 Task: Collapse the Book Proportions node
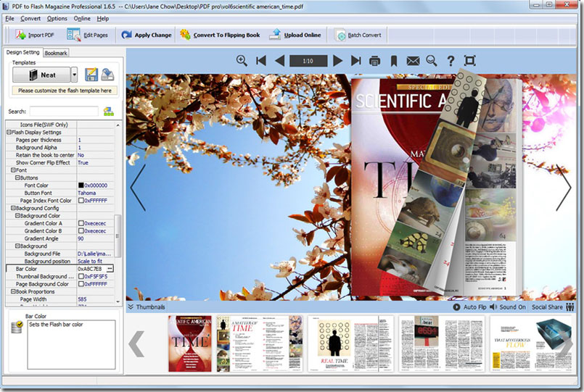[x=13, y=291]
